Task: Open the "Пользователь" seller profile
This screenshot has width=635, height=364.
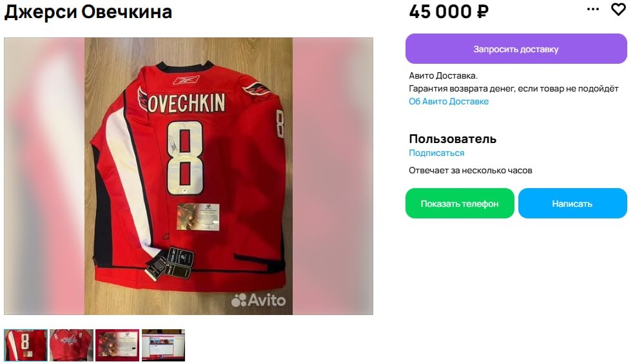Action: pos(453,139)
